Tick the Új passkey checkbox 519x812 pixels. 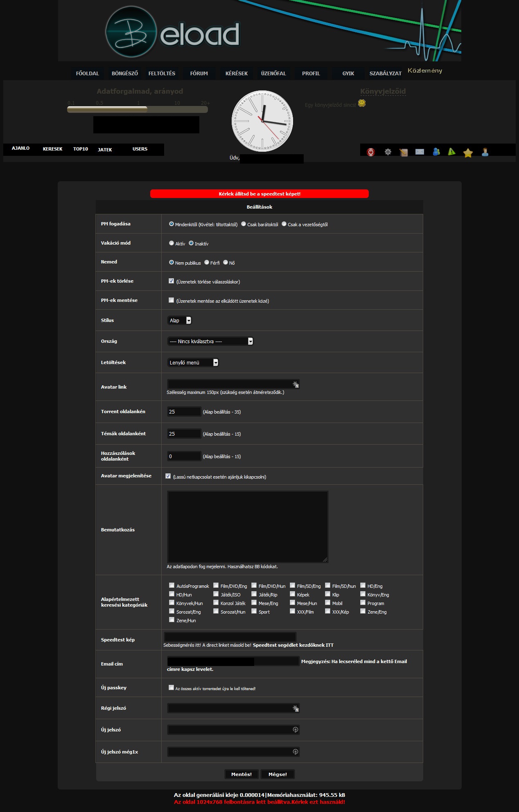(x=171, y=688)
